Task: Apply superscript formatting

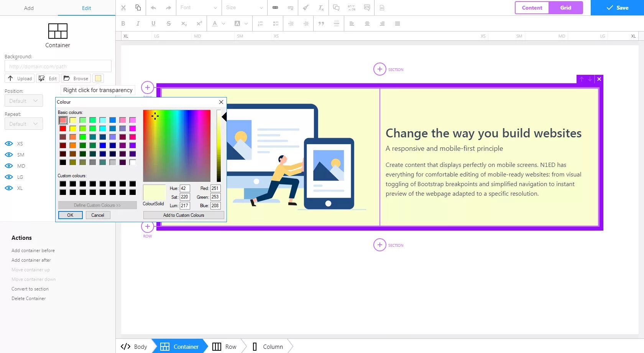Action: click(199, 23)
